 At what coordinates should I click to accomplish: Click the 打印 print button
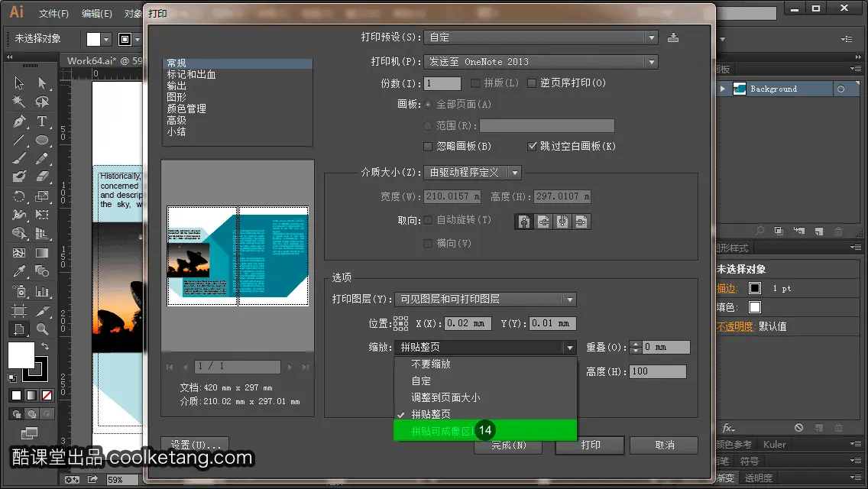[590, 445]
